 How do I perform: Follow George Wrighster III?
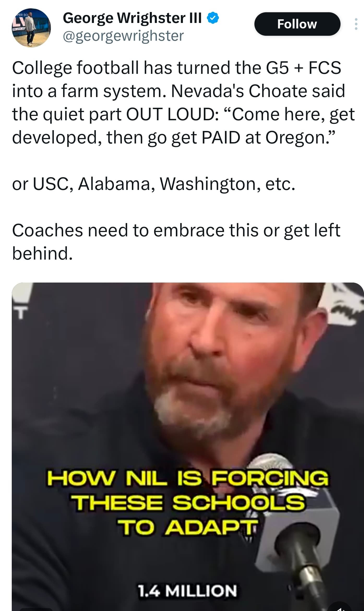click(x=297, y=24)
